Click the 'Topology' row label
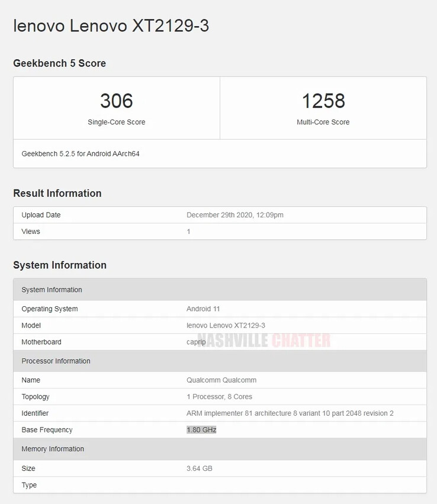Screen dimensions: 437x504 tap(36, 397)
